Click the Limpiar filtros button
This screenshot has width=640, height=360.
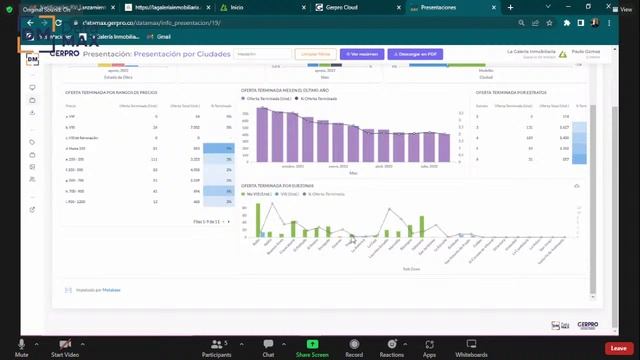click(316, 54)
